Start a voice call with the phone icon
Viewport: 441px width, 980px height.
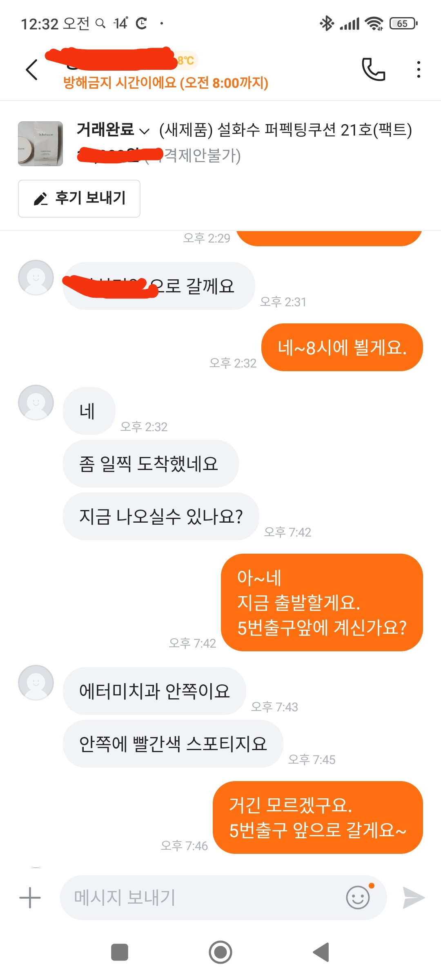tap(374, 69)
